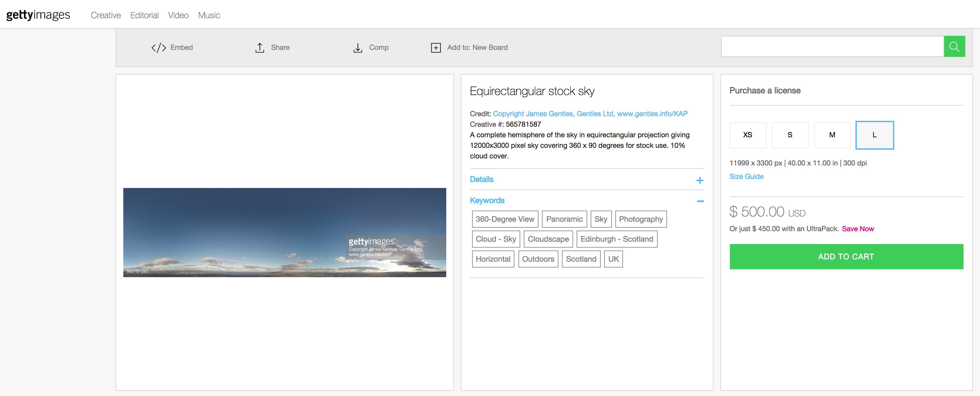Viewport: 980px width, 396px height.
Task: Open the Editorial menu
Action: click(x=144, y=15)
